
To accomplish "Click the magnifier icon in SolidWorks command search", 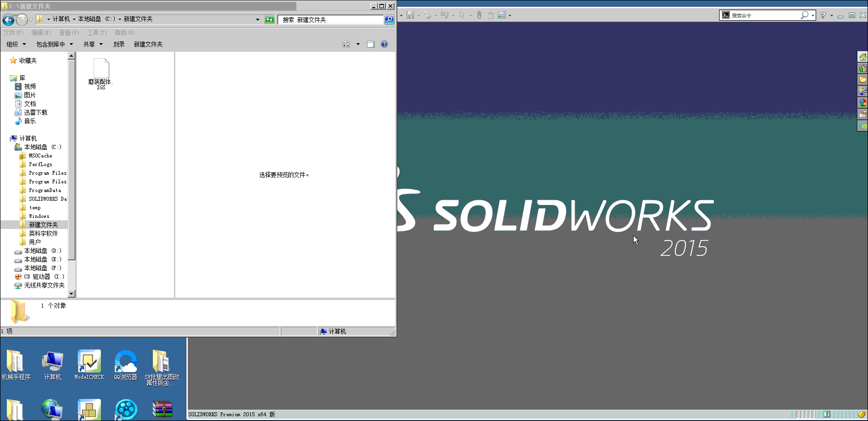I will pos(804,15).
